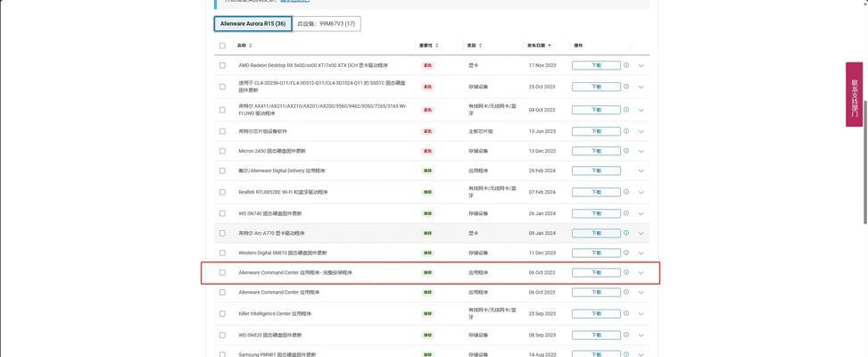The height and width of the screenshot is (357, 868).
Task: Click the 紧急 badge in AMD Radeon row
Action: 427,65
